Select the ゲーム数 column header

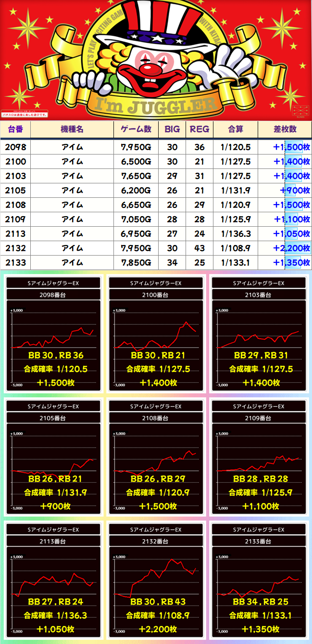[135, 129]
